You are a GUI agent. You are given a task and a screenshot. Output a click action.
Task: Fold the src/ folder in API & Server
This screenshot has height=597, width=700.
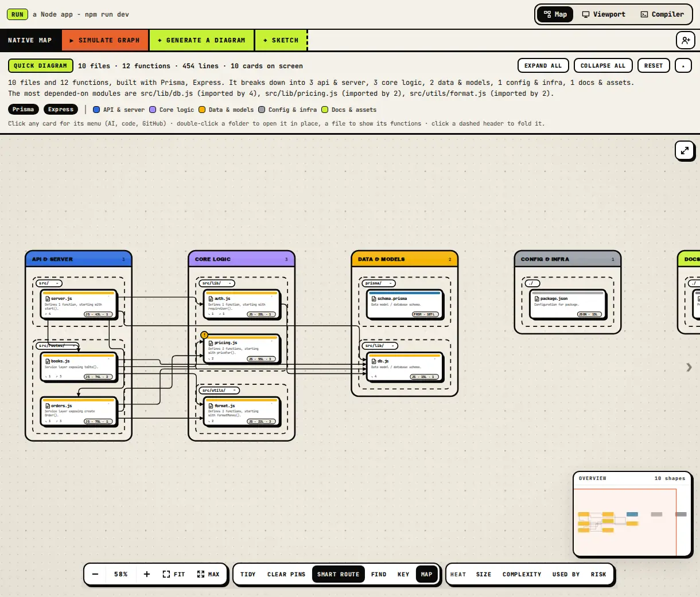[x=49, y=283]
